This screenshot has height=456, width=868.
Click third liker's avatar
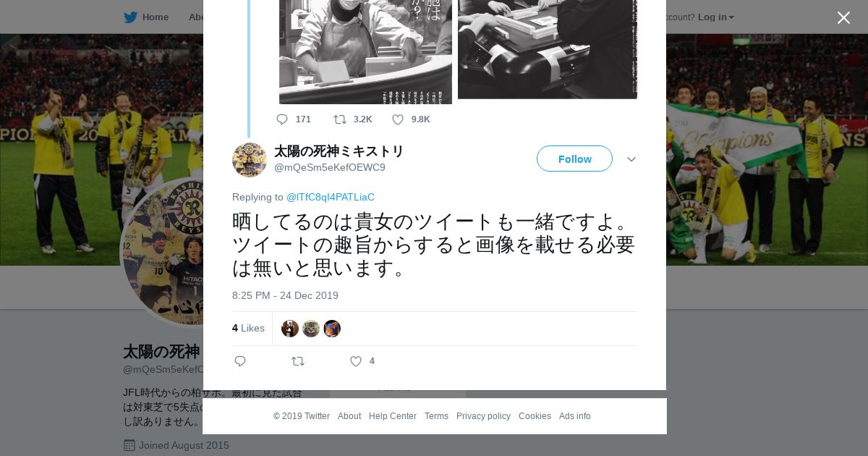[332, 329]
